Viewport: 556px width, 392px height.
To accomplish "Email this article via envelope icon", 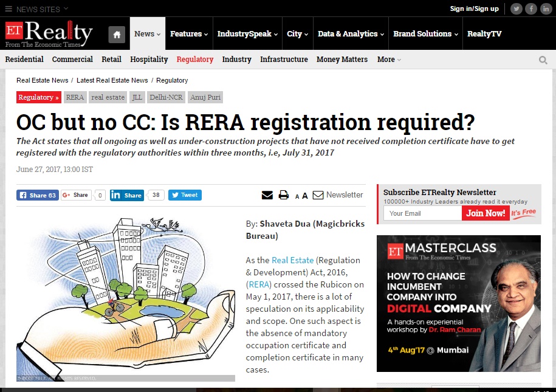I will [x=267, y=195].
